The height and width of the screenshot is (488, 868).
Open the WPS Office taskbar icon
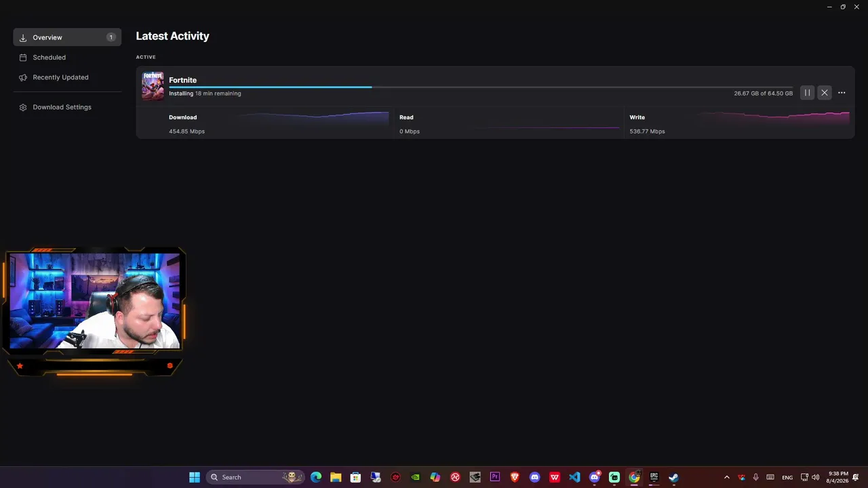coord(555,477)
